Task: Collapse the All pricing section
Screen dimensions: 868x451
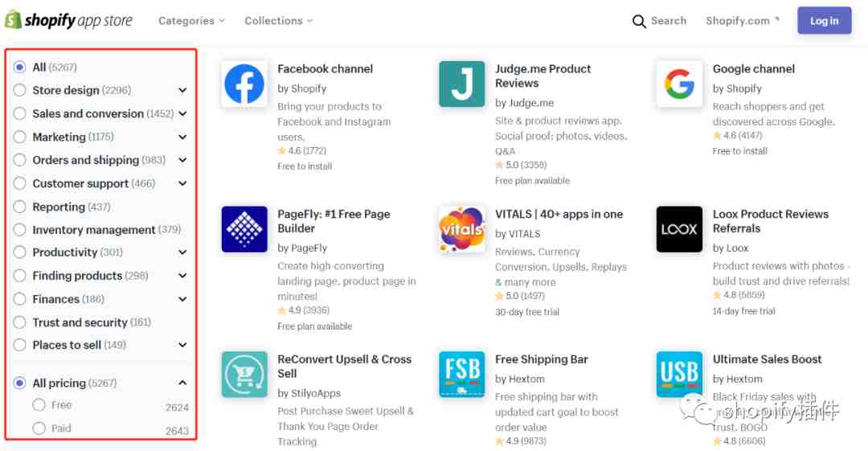Action: (x=182, y=383)
